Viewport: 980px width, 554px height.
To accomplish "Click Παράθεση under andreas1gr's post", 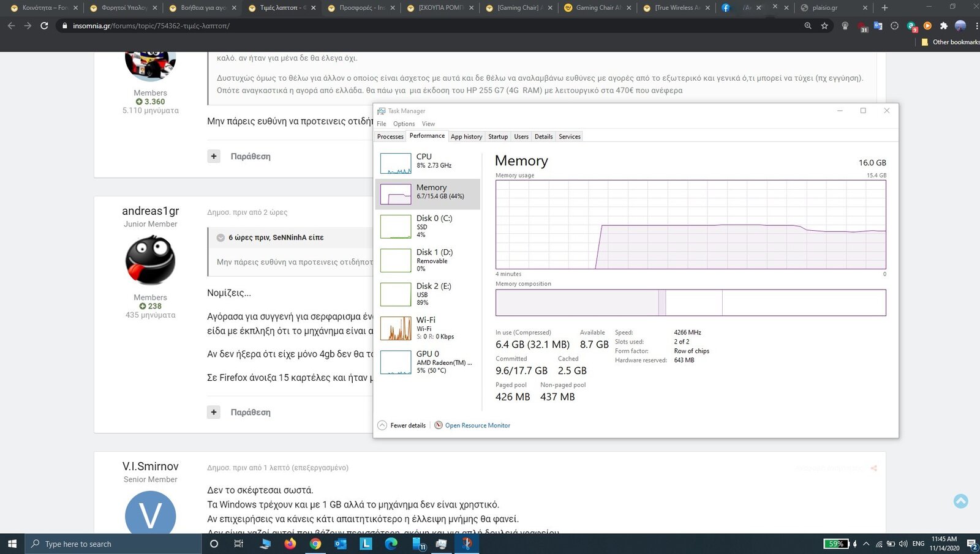I will 250,413.
